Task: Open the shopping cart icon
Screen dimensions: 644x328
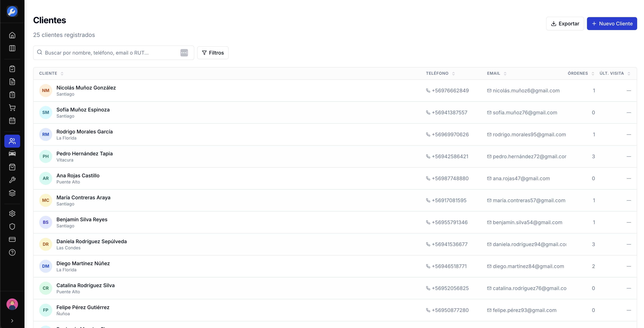Action: coord(12,108)
